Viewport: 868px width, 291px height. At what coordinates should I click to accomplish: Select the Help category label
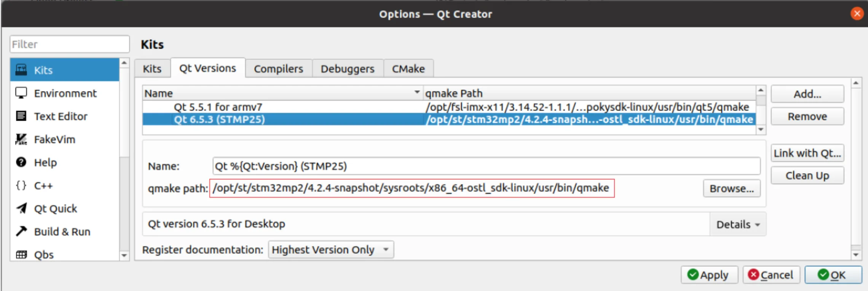[x=45, y=163]
